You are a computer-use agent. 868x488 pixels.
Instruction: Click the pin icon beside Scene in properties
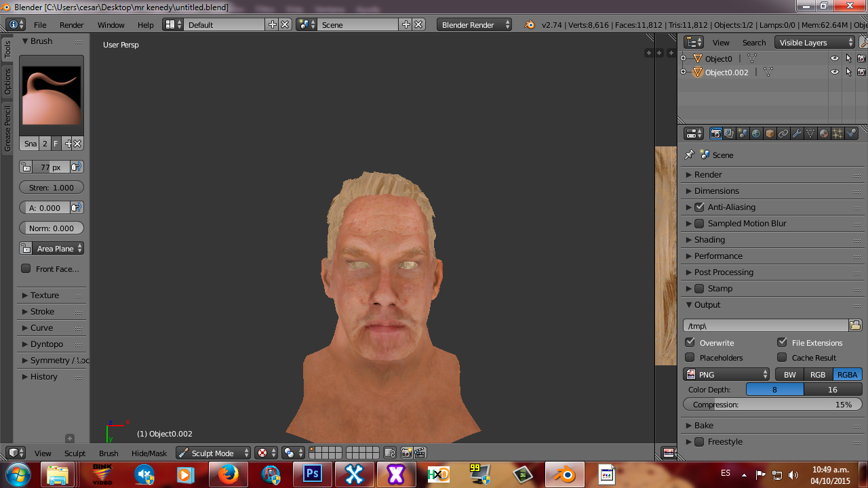point(690,155)
